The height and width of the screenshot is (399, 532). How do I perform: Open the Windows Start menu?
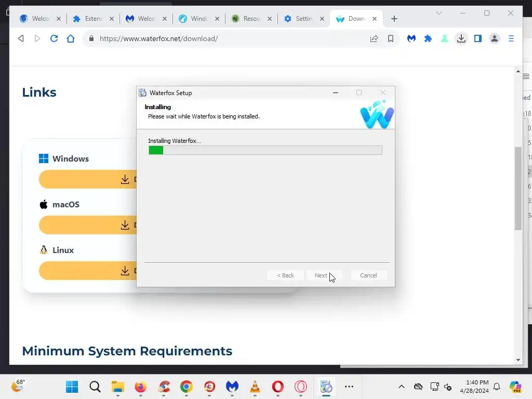[72, 387]
